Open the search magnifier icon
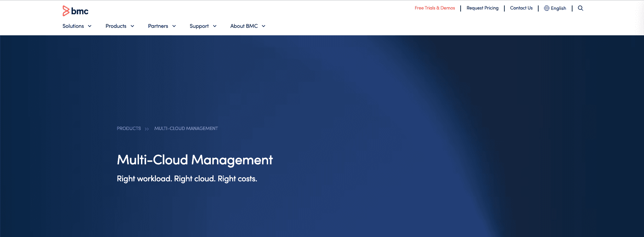644x237 pixels. point(581,8)
